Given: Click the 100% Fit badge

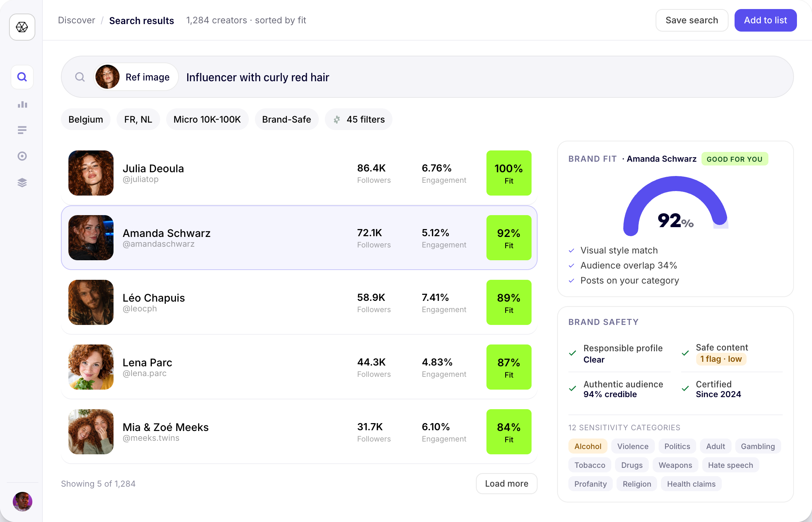Looking at the screenshot, I should [509, 173].
